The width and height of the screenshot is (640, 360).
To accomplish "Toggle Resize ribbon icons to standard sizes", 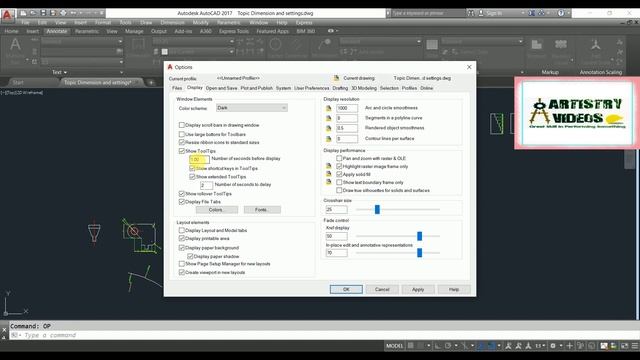I will click(182, 142).
